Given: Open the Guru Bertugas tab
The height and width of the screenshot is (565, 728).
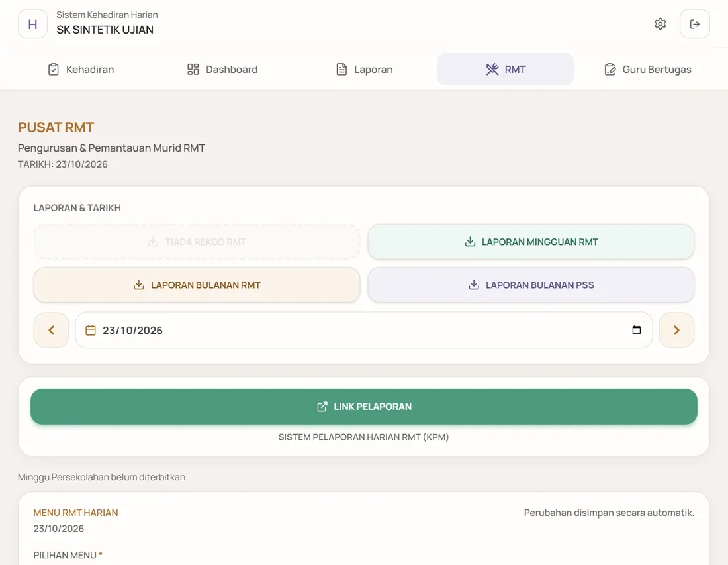Looking at the screenshot, I should tap(647, 70).
